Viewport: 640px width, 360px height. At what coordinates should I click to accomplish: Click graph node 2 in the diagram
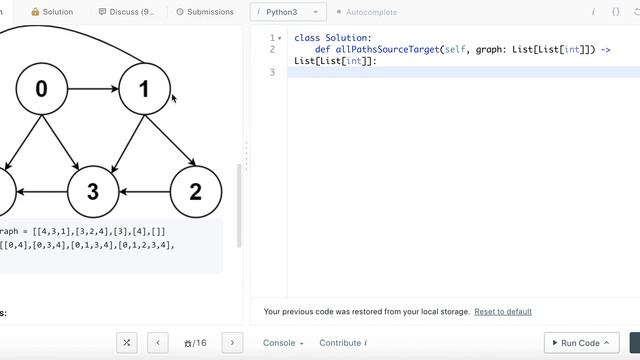196,191
